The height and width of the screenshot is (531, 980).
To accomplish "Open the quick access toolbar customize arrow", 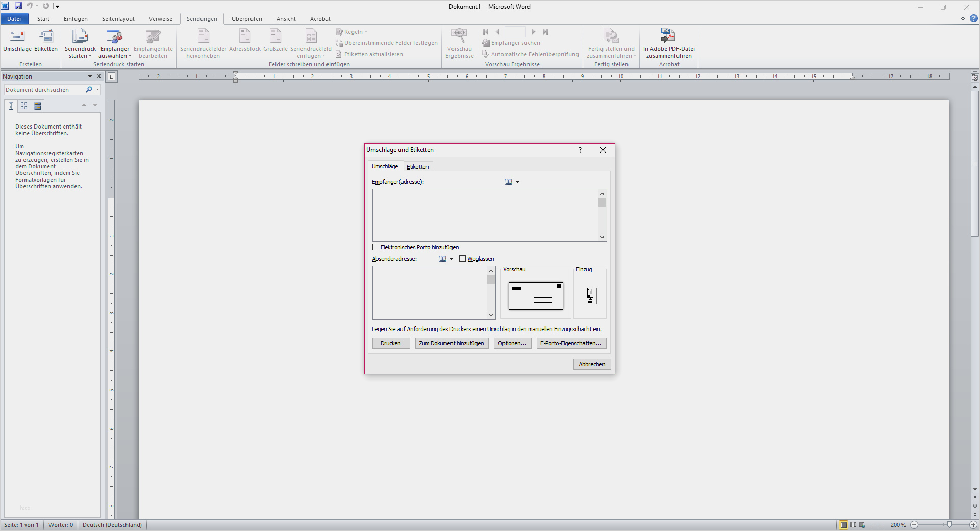I will [57, 6].
